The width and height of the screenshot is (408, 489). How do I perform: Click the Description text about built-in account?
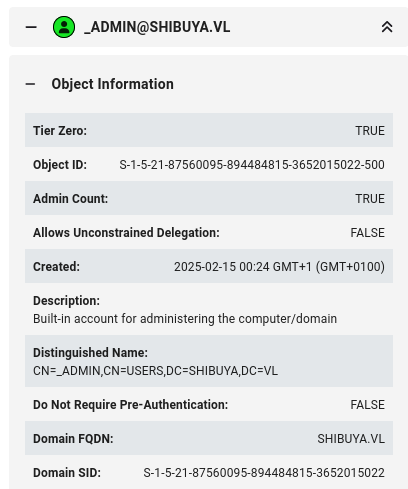click(185, 319)
